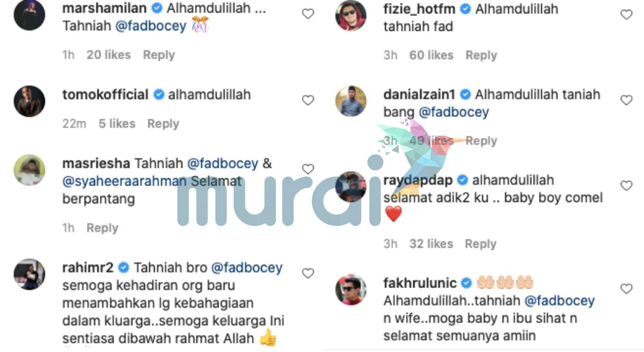This screenshot has height=352, width=644.
Task: Open @fadbocey mention in marshamilan's comment
Action: point(151,26)
